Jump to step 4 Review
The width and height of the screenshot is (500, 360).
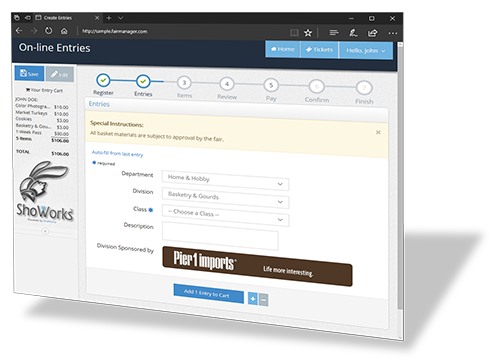(x=227, y=84)
